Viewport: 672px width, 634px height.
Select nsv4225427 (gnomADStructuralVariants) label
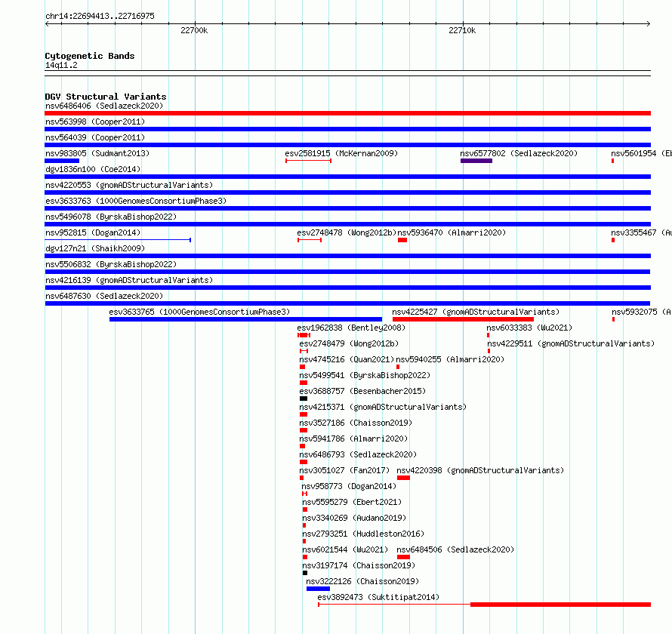[x=476, y=312]
